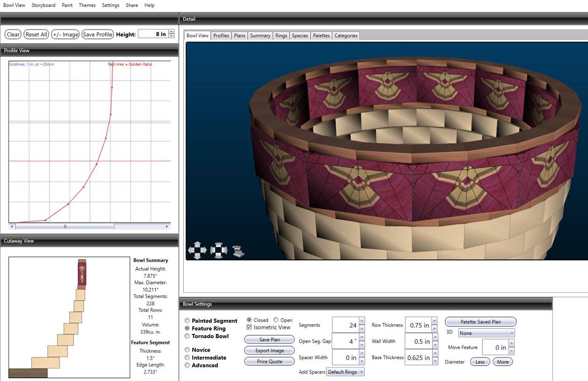Open the Storyboard menu
588x381 pixels.
43,5
